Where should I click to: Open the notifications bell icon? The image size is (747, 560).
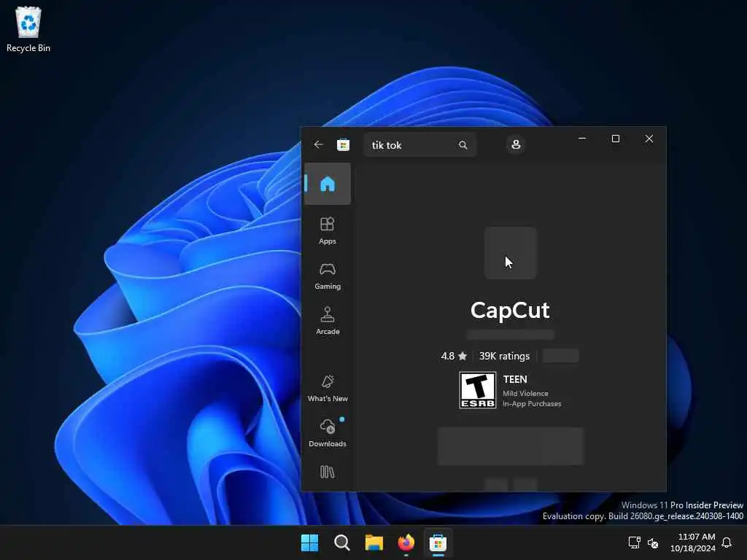727,542
